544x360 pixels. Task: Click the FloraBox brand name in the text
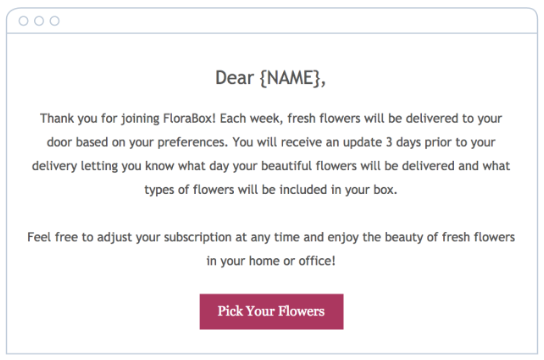(x=189, y=119)
